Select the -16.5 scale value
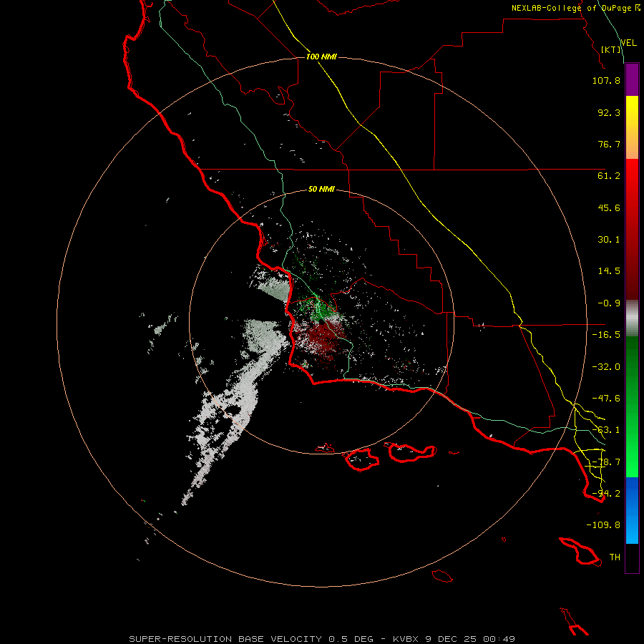This screenshot has width=644, height=644. [x=606, y=335]
